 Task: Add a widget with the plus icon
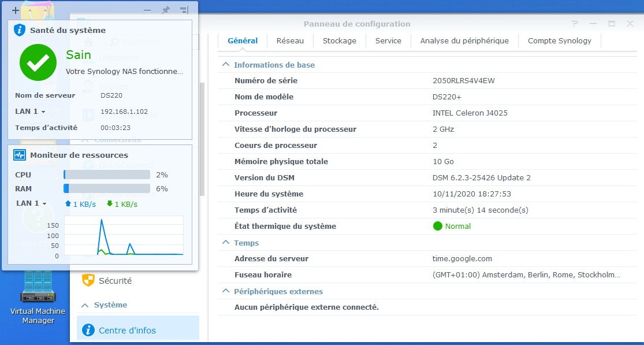click(16, 10)
